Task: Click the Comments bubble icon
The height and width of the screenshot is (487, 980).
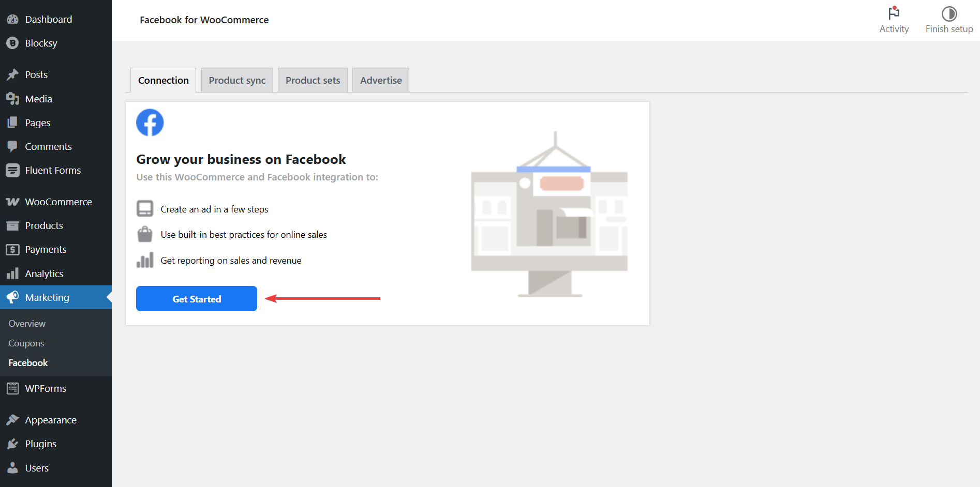Action: click(x=12, y=146)
